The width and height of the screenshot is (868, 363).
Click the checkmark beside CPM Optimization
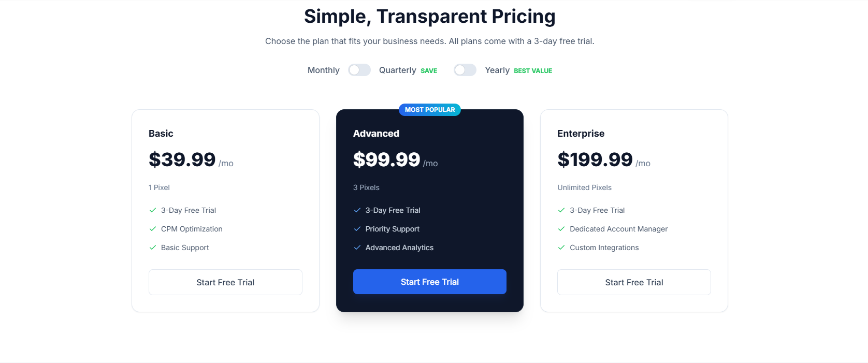[x=152, y=229]
